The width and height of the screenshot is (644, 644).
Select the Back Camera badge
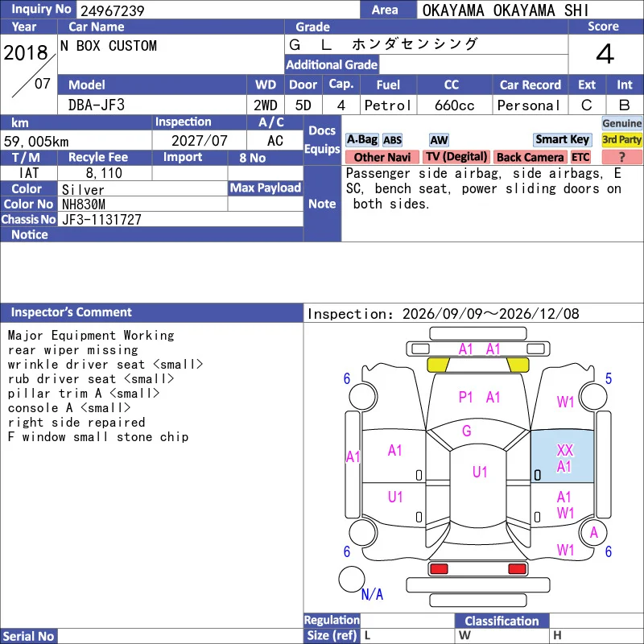pyautogui.click(x=530, y=157)
